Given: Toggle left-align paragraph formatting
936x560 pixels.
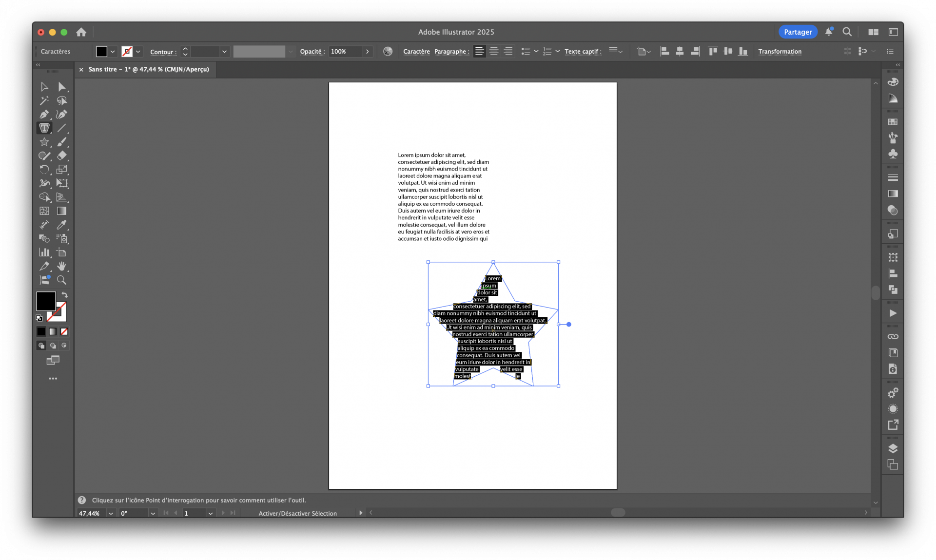Looking at the screenshot, I should click(480, 51).
